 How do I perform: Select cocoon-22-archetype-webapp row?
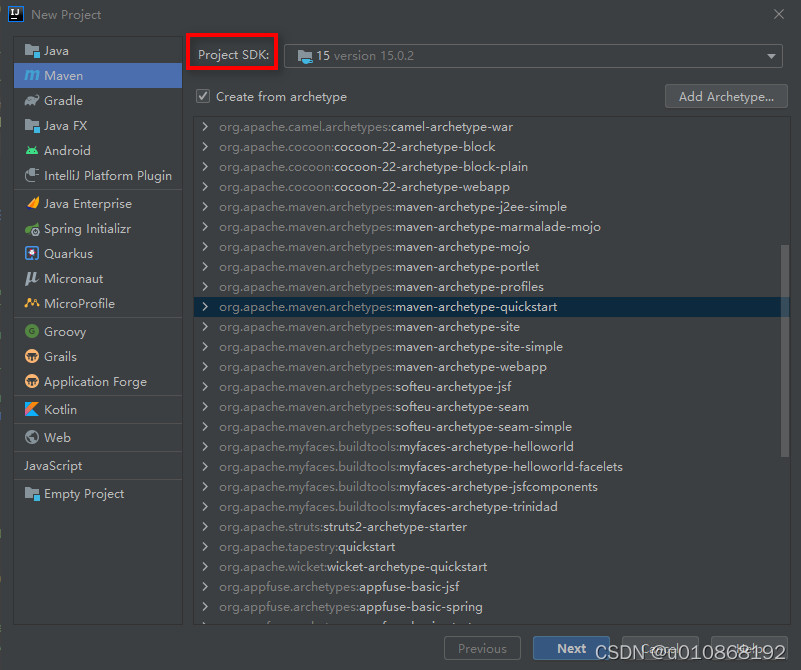491,187
